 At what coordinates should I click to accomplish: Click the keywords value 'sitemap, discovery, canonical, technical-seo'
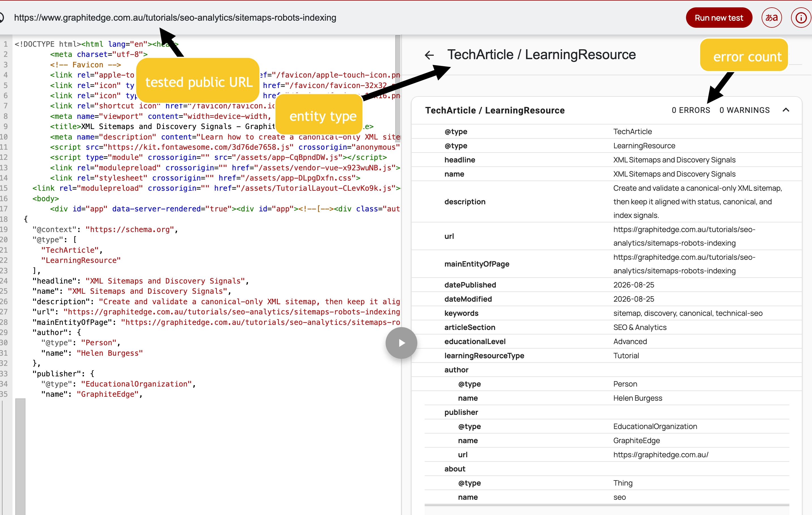688,313
